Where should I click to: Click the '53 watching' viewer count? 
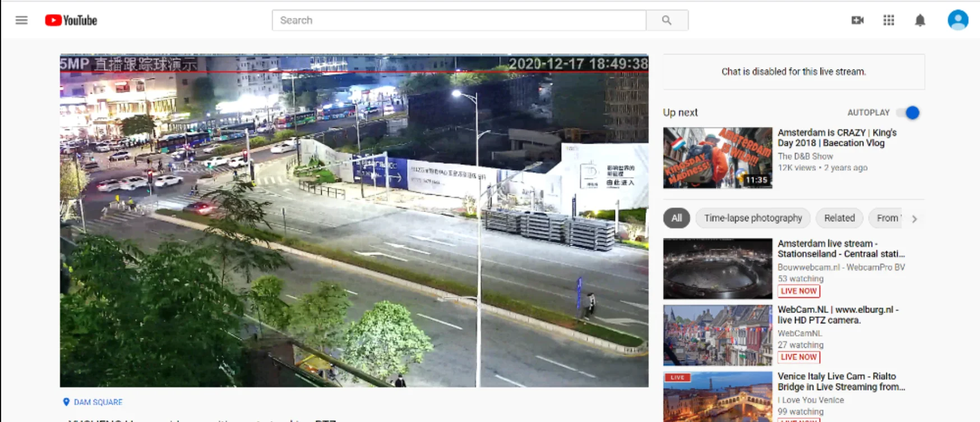(801, 279)
